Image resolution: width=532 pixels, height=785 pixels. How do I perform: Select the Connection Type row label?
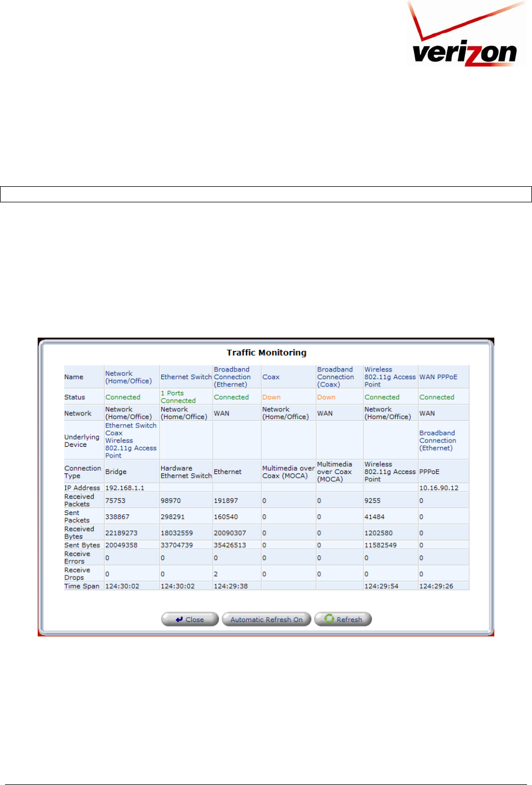click(x=83, y=472)
